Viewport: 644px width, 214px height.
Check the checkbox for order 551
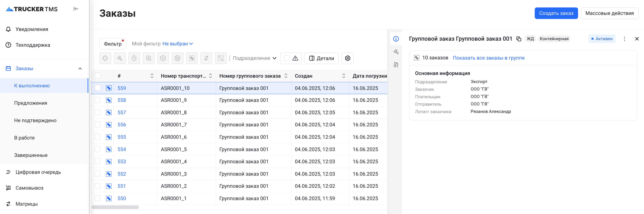pos(98,186)
